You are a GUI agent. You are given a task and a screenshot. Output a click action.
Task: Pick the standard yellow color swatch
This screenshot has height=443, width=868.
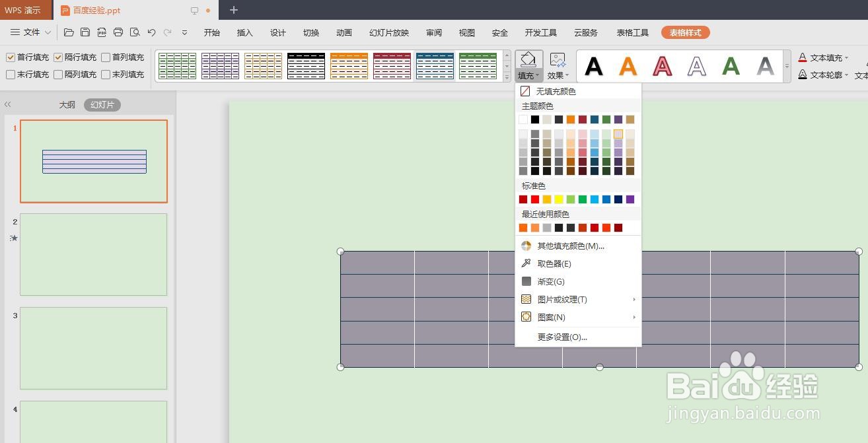pos(559,199)
